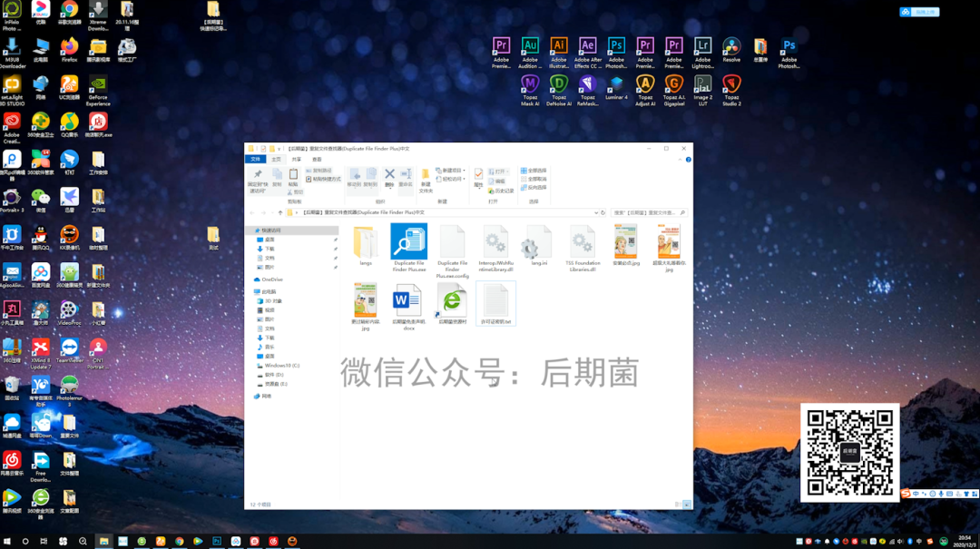
Task: Expand the address bar history dropdown
Action: coord(596,212)
